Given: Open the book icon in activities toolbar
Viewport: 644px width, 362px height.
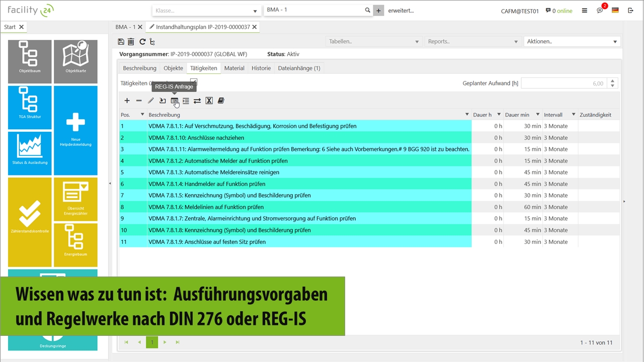Looking at the screenshot, I should coord(221,101).
